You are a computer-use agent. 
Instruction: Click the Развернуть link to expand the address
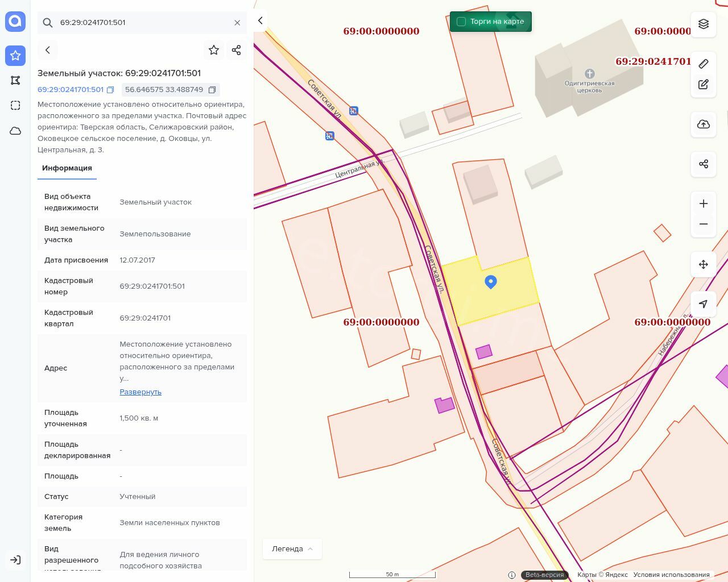pos(140,392)
